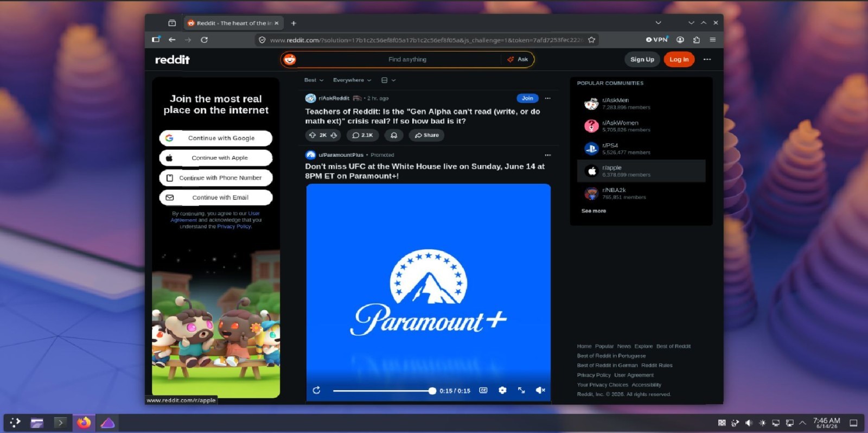
Task: Click Sign Up button
Action: coord(642,60)
